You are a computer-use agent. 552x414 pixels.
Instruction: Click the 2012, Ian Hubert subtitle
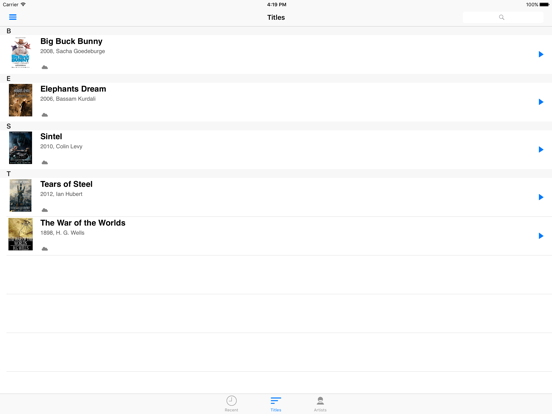[61, 194]
